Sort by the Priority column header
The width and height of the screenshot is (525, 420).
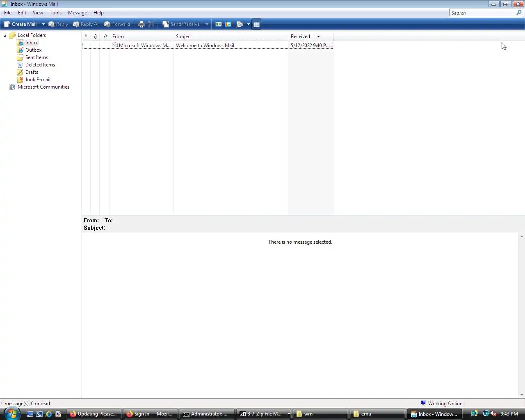click(x=86, y=37)
